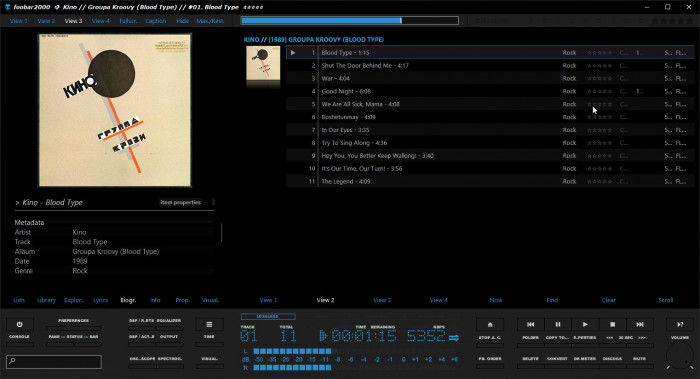Click the rating stars for Good Night
The height and width of the screenshot is (379, 700).
click(599, 92)
